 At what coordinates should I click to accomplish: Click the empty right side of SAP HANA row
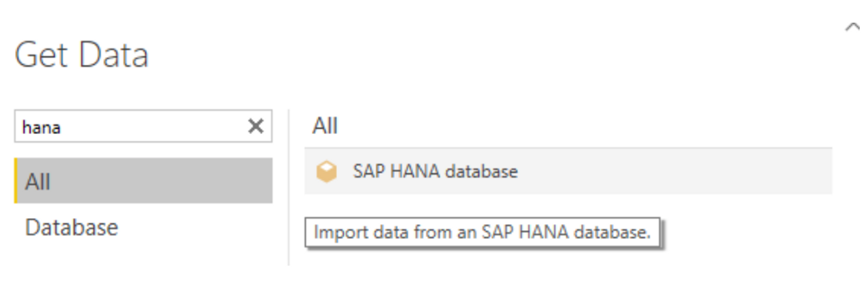point(678,171)
